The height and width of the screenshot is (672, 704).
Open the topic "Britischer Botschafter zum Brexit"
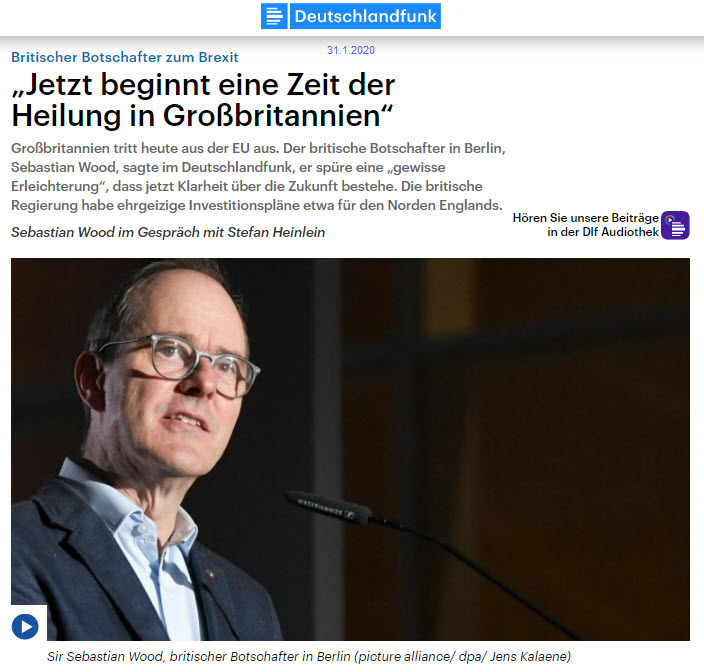tap(125, 57)
